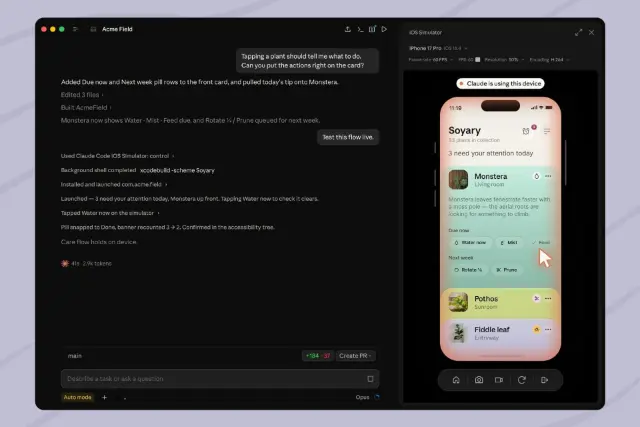The image size is (640, 427).
Task: Toggle the Auto mode chip
Action: tap(78, 397)
